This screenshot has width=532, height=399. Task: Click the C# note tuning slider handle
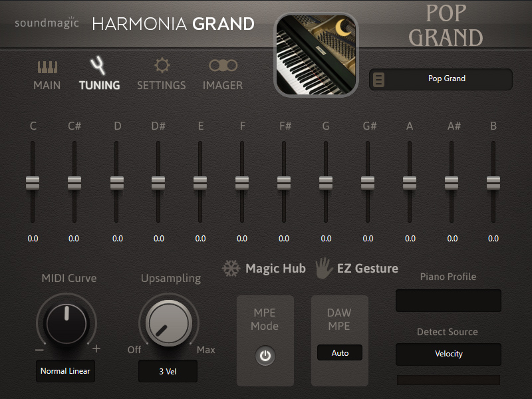coord(74,183)
